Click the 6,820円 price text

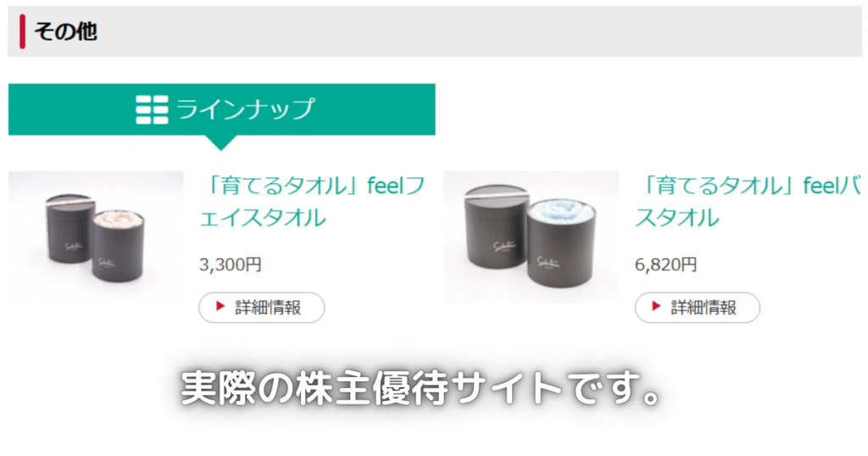point(666,264)
